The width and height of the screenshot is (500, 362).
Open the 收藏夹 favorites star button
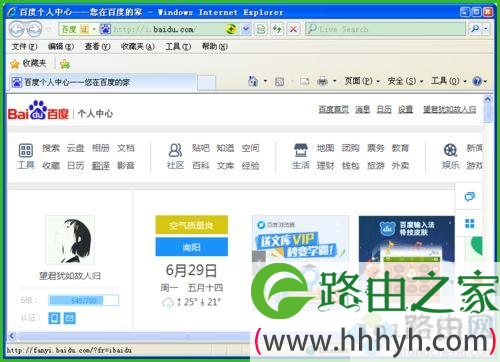(28, 63)
